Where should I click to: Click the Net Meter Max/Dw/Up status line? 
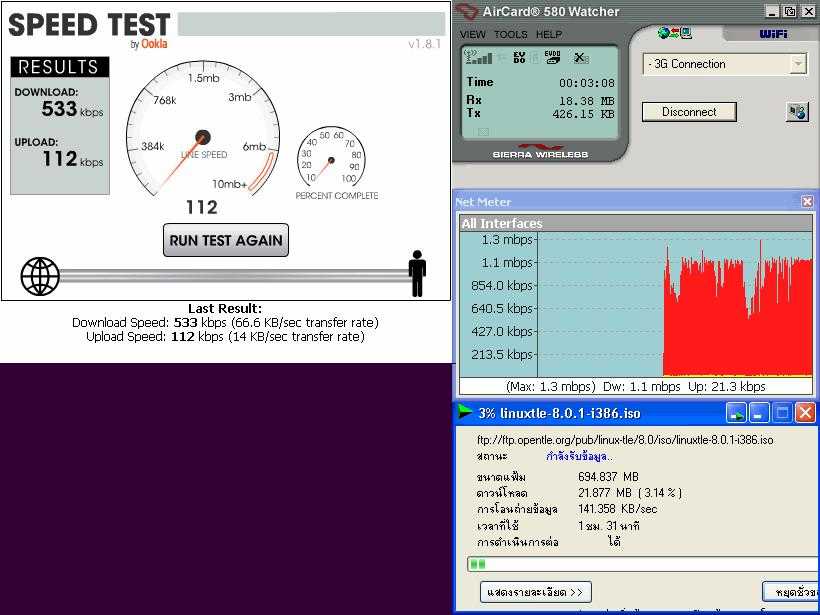pos(636,386)
